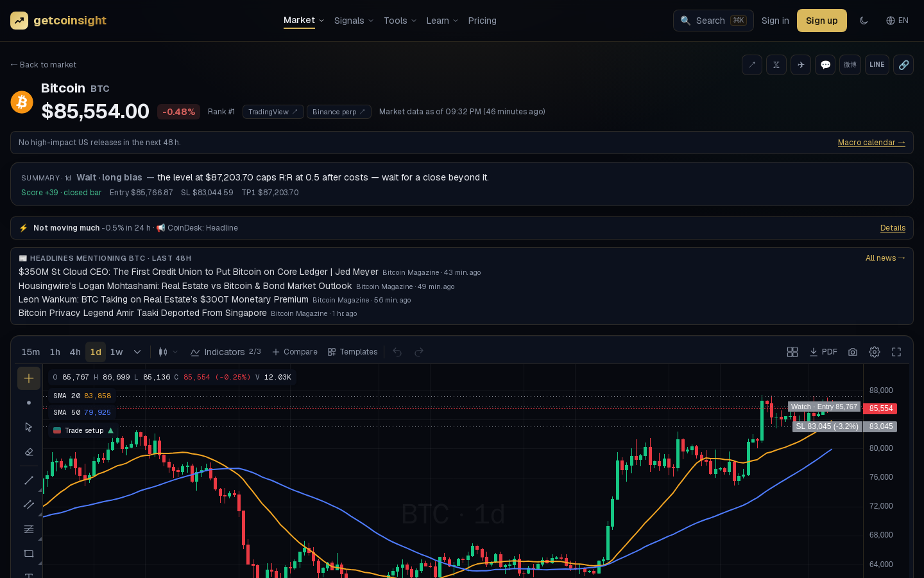Pick the trend line drawing tool
The image size is (924, 578).
click(x=29, y=480)
